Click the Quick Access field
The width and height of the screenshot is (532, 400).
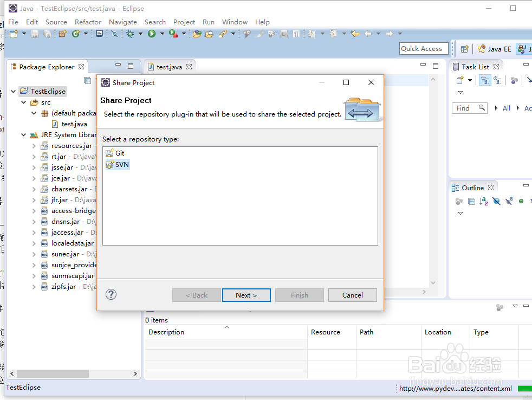(424, 49)
